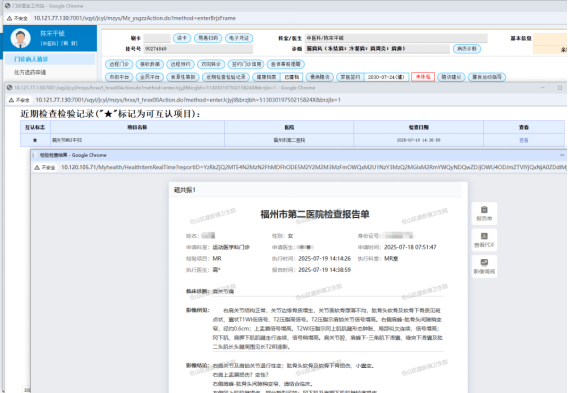Viewport: 568px width, 393px height.
Task: Click the 影像结论 label in the report
Action: coord(198,365)
